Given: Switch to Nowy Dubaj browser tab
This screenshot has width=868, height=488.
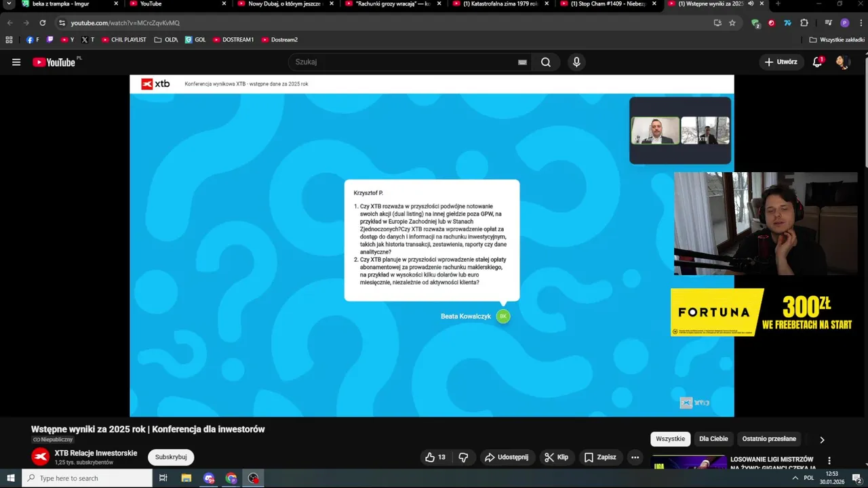Looking at the screenshot, I should click(x=285, y=4).
